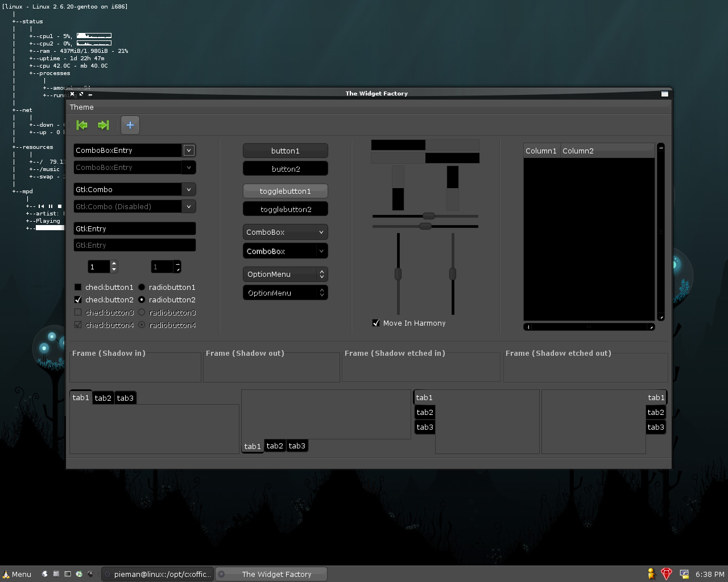Click the enabled GtkEntry text field
The width and height of the screenshot is (728, 582).
pyautogui.click(x=135, y=228)
